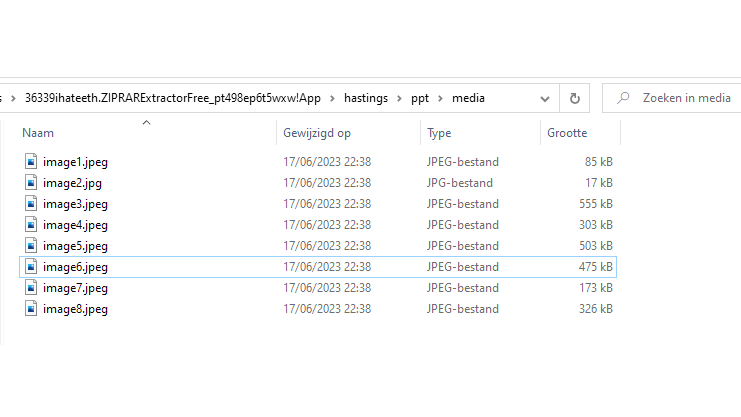Click the image7.jpeg file icon

pos(31,288)
